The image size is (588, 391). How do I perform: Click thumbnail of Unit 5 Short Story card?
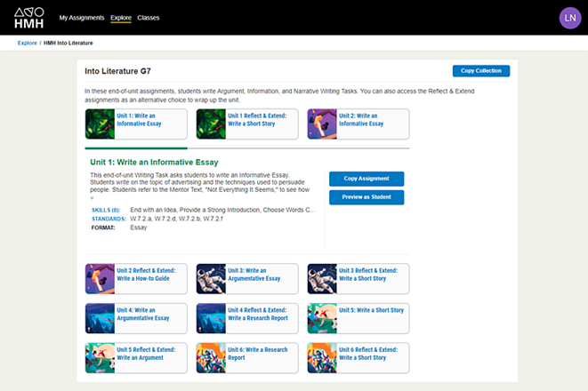(322, 318)
